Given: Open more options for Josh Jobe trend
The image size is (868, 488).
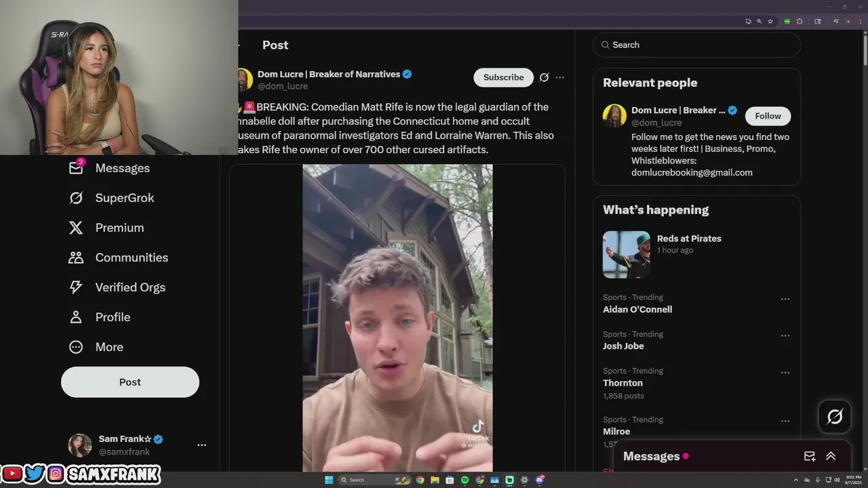Looking at the screenshot, I should click(785, 335).
